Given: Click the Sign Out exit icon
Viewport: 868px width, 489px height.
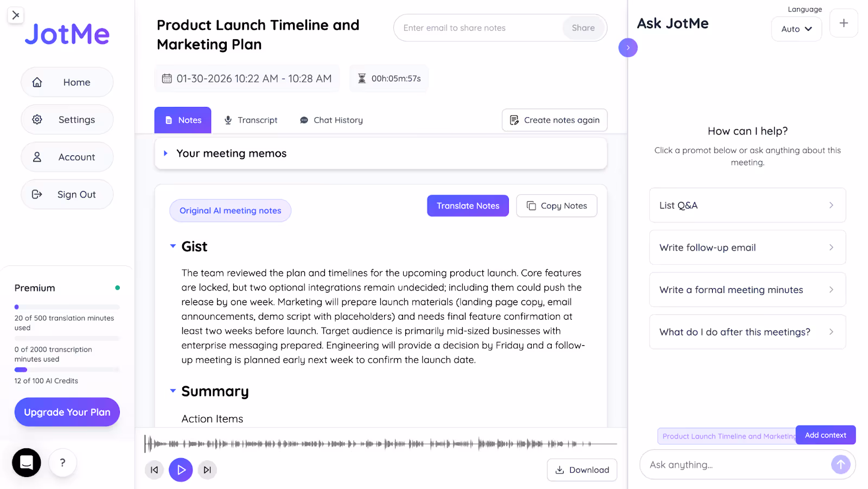Looking at the screenshot, I should point(37,194).
